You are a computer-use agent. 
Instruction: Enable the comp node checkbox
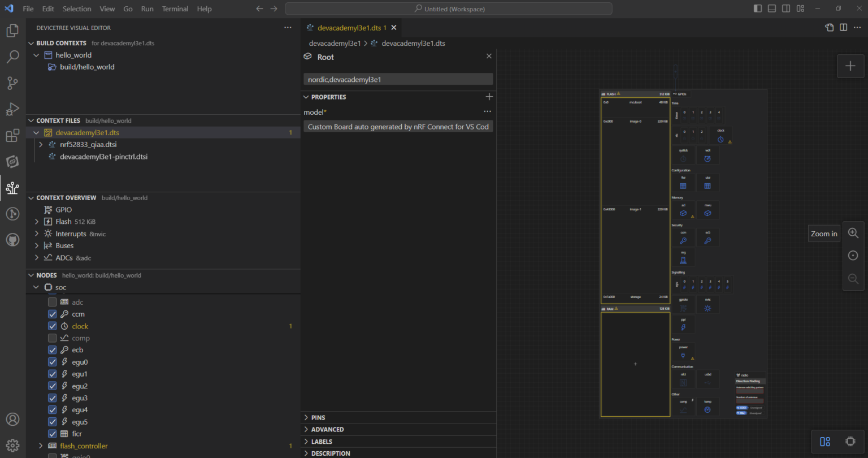53,338
